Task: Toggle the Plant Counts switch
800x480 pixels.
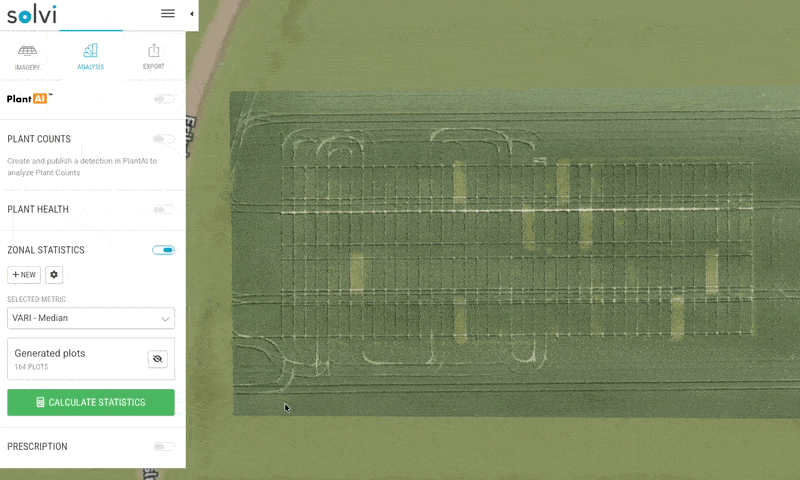Action: coord(164,139)
